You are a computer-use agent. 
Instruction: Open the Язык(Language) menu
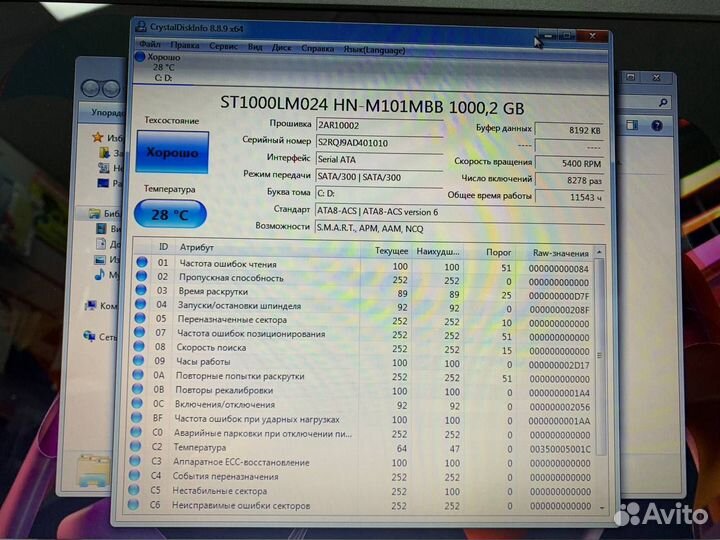point(374,50)
